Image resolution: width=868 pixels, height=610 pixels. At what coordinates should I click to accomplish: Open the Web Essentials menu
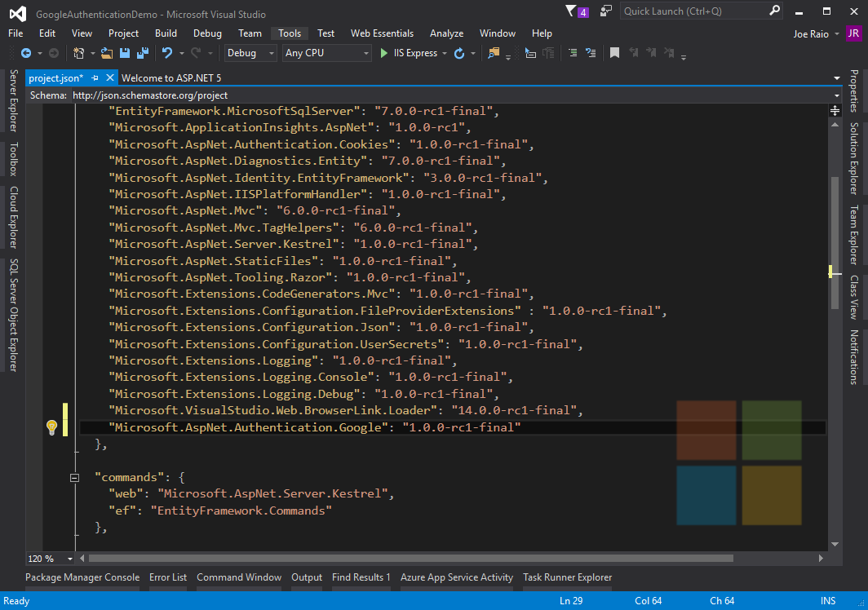[x=382, y=33]
